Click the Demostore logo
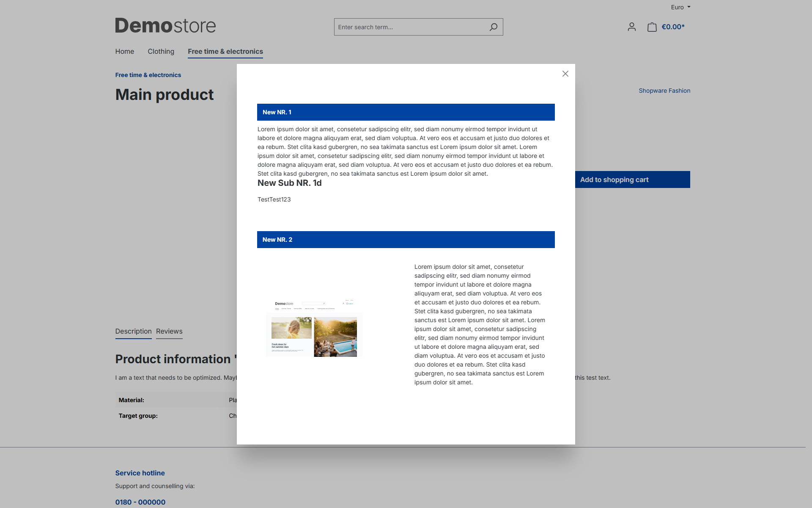Image resolution: width=812 pixels, height=508 pixels. (x=165, y=25)
